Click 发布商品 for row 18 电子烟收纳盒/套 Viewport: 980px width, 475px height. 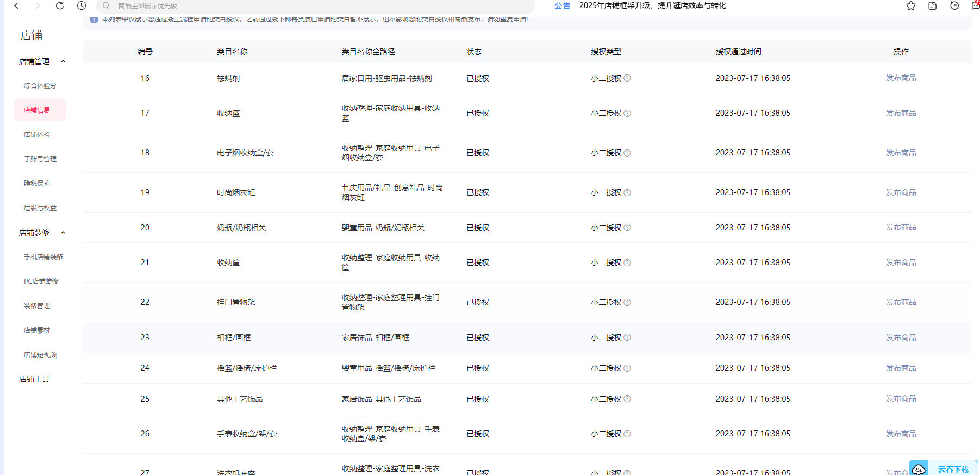901,153
